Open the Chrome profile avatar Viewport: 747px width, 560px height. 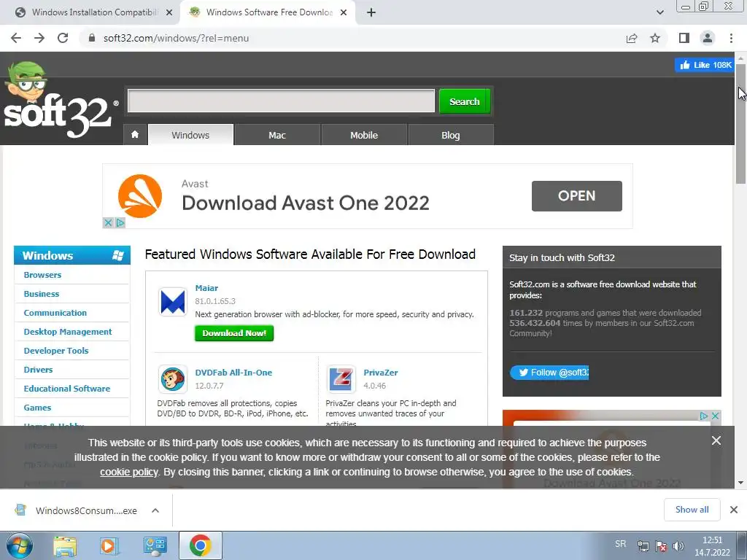pos(708,38)
